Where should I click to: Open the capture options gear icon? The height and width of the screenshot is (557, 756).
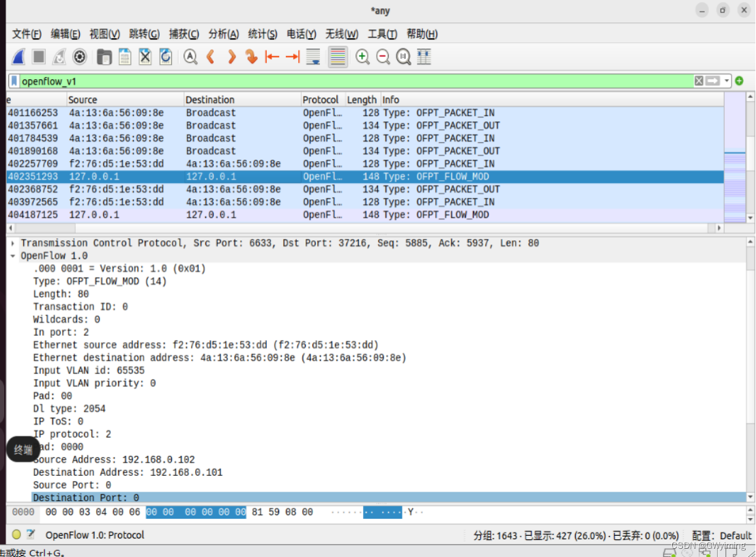[x=79, y=57]
